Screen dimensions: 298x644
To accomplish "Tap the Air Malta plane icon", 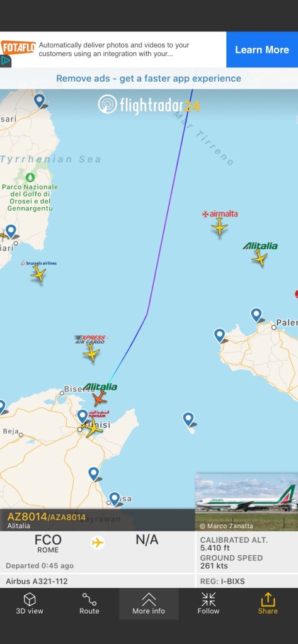I will tap(219, 226).
